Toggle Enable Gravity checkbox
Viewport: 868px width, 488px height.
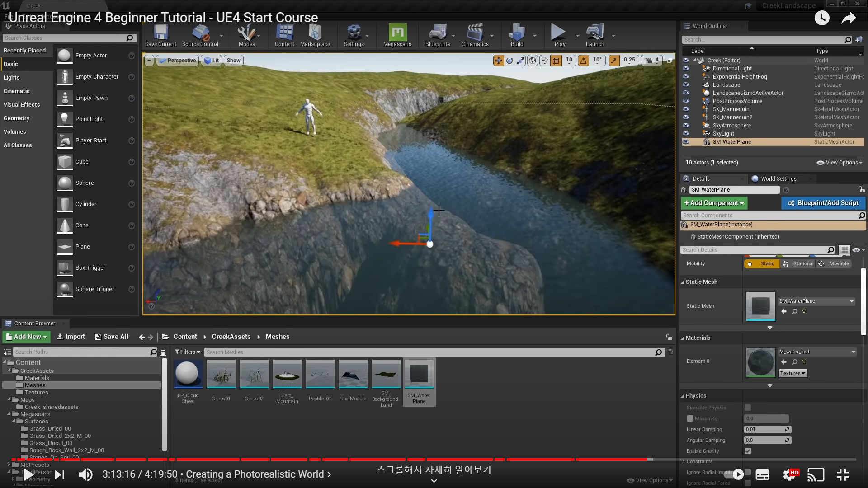[748, 451]
